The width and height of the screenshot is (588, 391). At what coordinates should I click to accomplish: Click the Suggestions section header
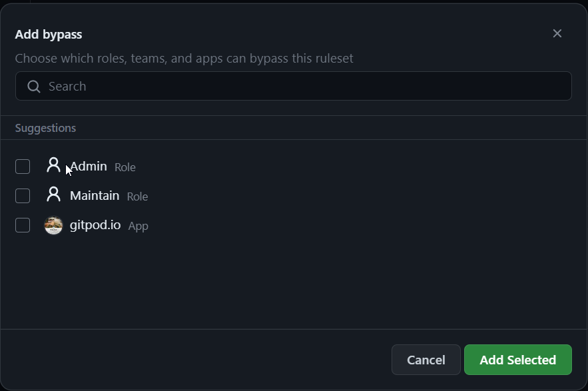tap(45, 128)
